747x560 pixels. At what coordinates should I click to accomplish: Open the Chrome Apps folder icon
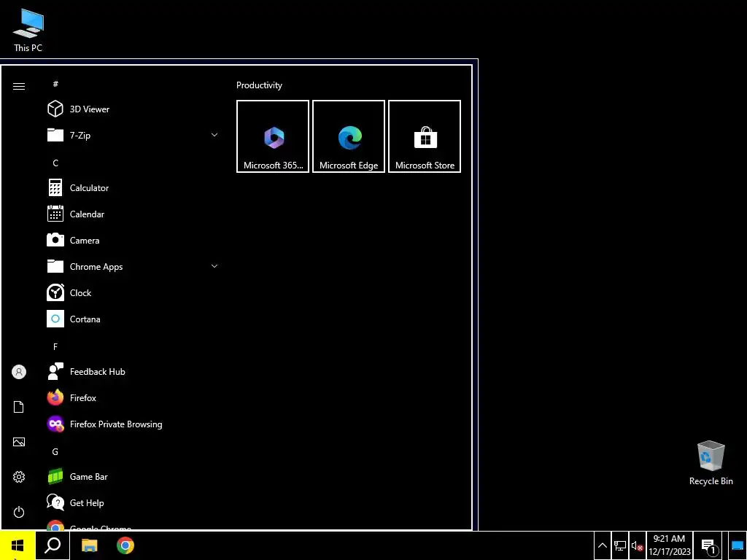tap(55, 266)
